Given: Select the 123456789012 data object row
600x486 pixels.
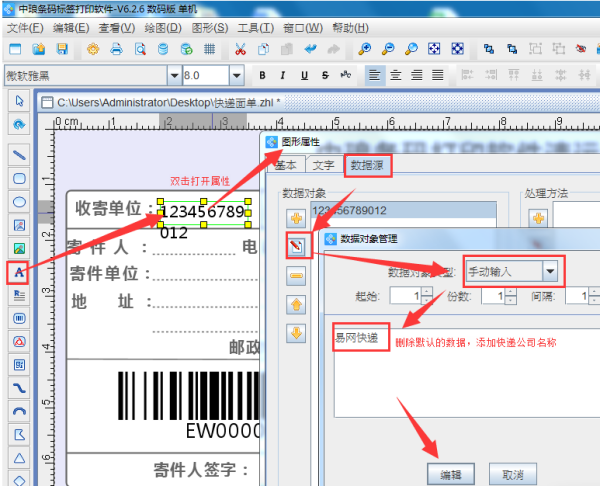Looking at the screenshot, I should click(404, 210).
